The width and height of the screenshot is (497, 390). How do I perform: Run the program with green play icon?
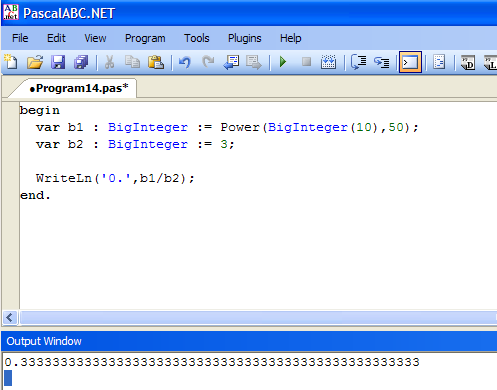click(x=283, y=62)
